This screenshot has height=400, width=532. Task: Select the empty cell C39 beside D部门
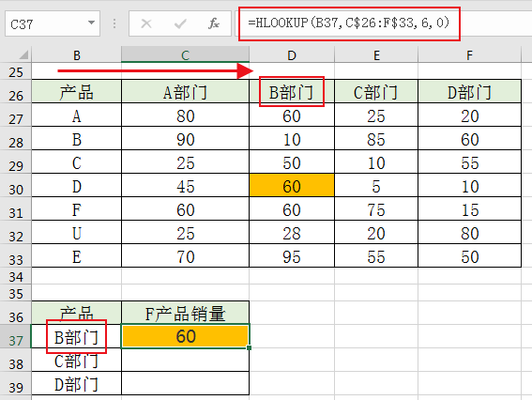tap(185, 383)
